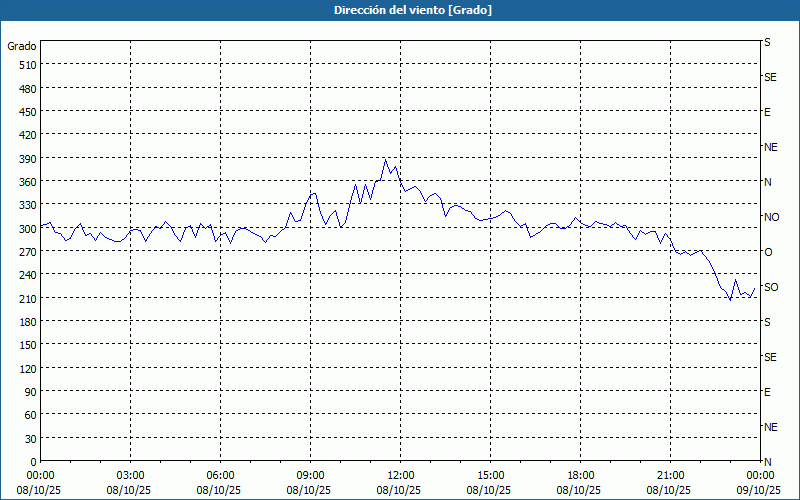Click the 09:00 time axis label
This screenshot has width=800, height=500.
(x=310, y=475)
